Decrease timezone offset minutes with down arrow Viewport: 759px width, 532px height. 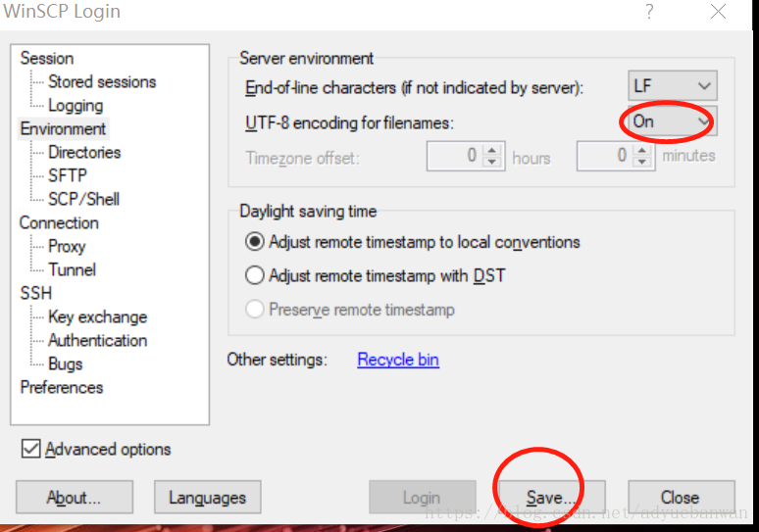point(642,162)
